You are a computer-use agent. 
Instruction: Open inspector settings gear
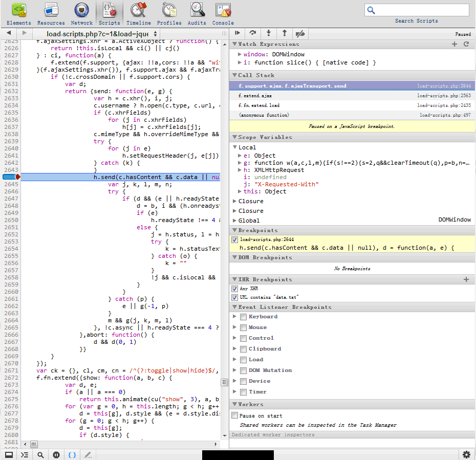pyautogui.click(x=466, y=454)
